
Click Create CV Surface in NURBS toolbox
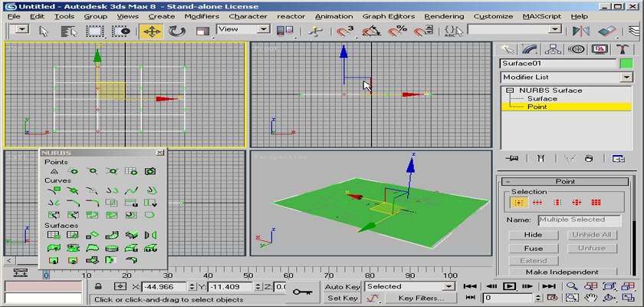(54, 235)
